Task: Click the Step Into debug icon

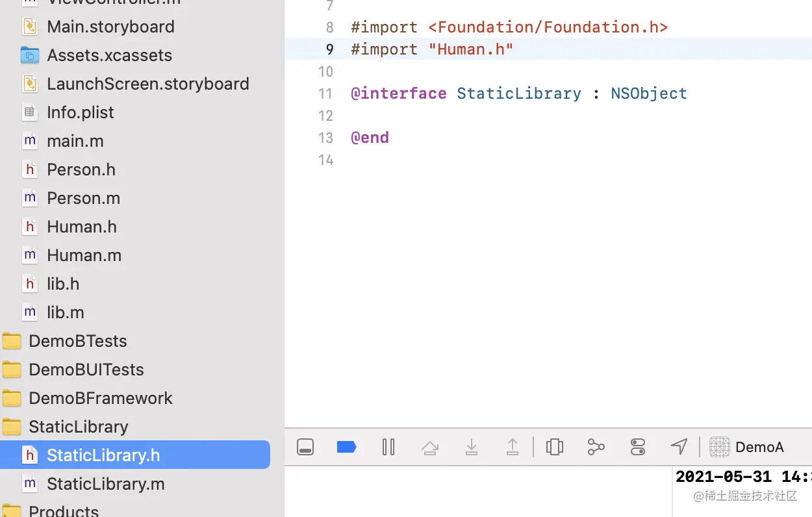Action: [x=472, y=447]
